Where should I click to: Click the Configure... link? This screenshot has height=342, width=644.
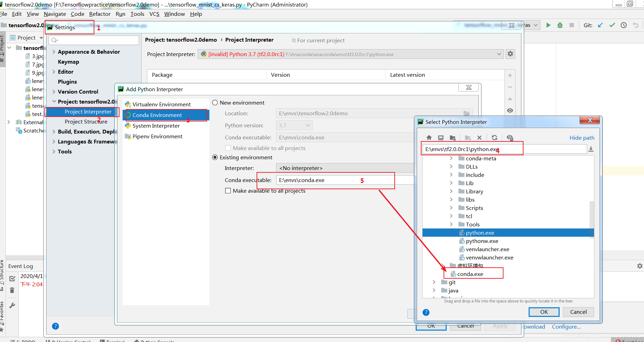566,327
